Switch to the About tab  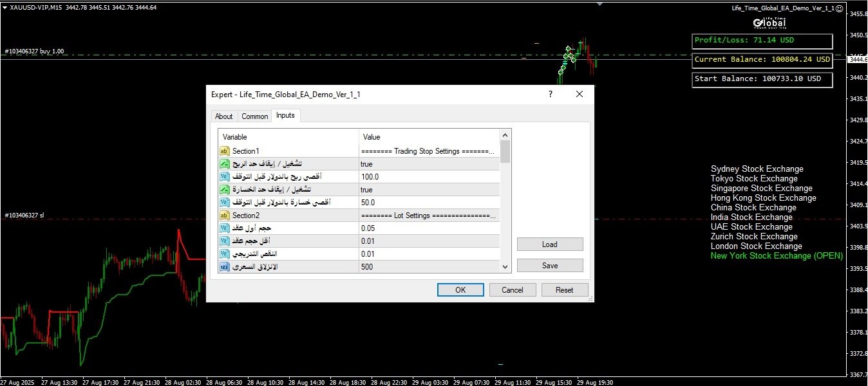pos(224,116)
